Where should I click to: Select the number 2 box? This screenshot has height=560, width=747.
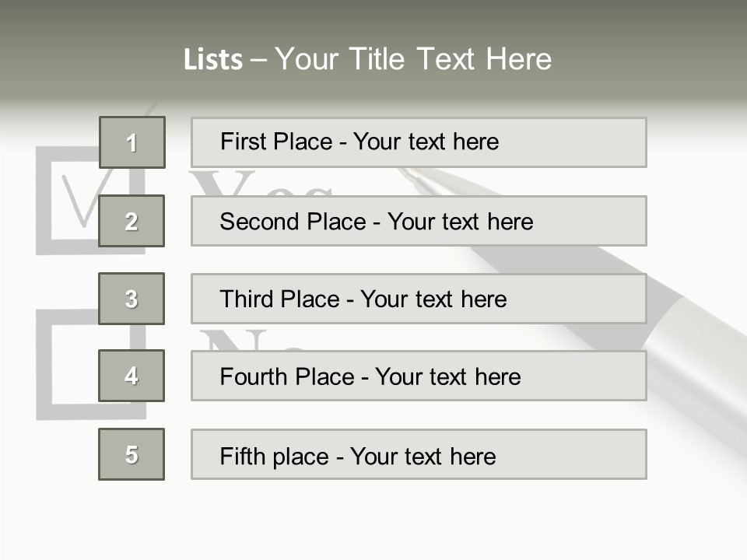(132, 221)
